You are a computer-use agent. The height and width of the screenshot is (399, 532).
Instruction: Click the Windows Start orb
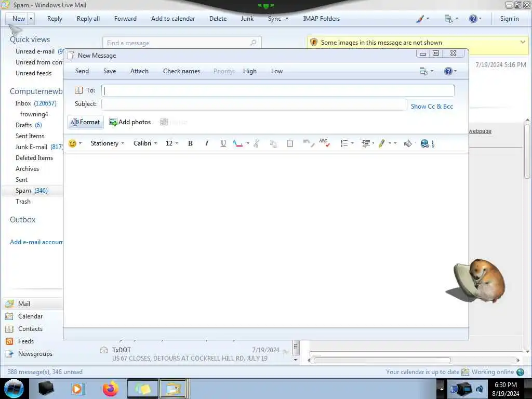(x=14, y=389)
